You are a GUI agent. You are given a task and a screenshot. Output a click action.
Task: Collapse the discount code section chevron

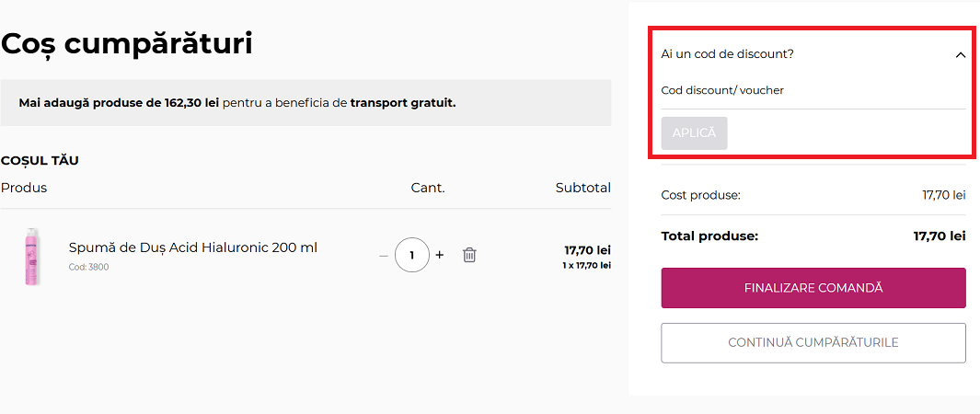point(960,55)
